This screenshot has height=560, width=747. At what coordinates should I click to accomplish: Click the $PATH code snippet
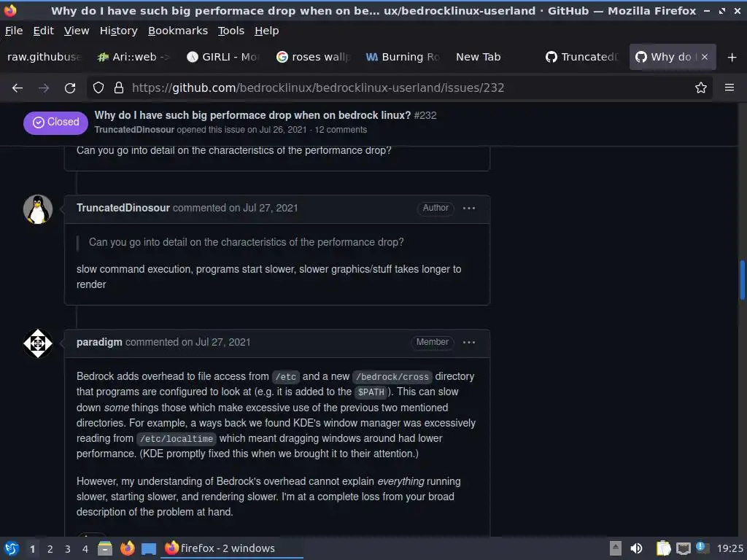[371, 392]
